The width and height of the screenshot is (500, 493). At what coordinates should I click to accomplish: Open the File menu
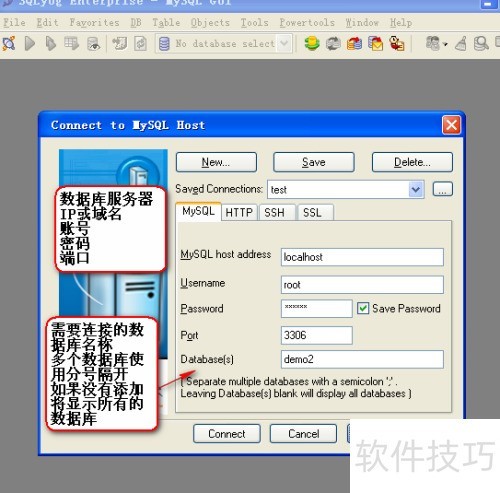[x=14, y=22]
